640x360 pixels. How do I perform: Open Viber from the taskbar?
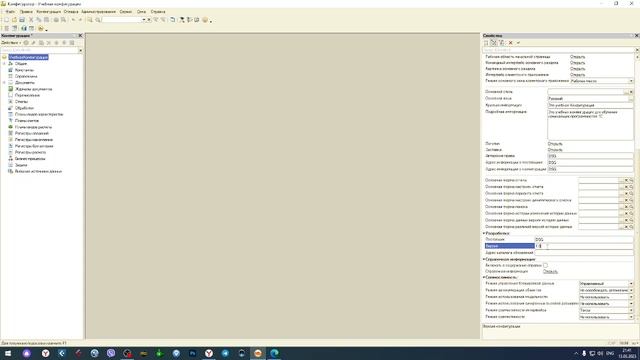point(111,353)
